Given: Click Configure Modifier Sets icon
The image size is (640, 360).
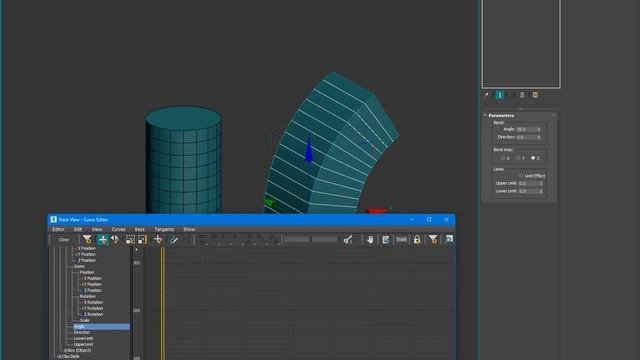Looking at the screenshot, I should click(x=535, y=95).
